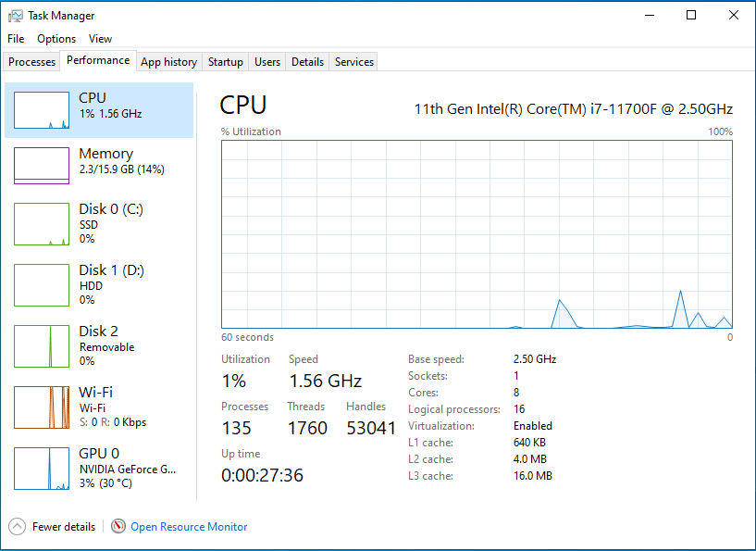Open the Services tab
This screenshot has height=551, width=756.
click(x=354, y=62)
